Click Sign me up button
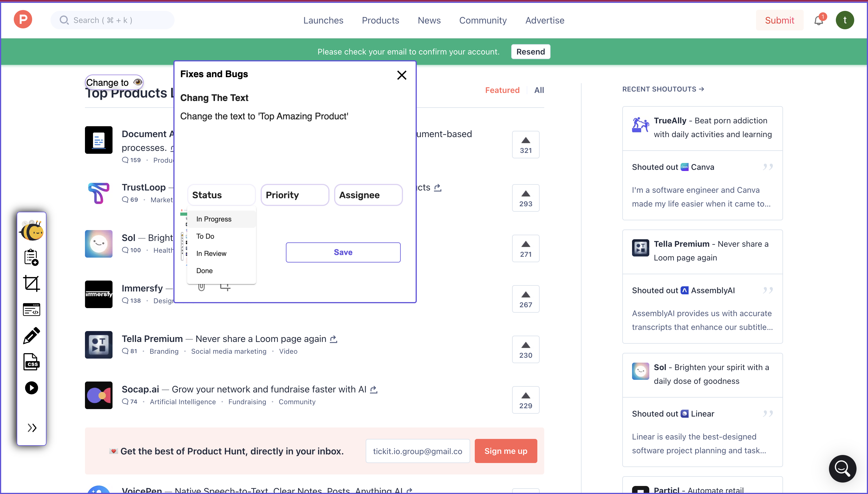The height and width of the screenshot is (494, 868). (x=506, y=451)
